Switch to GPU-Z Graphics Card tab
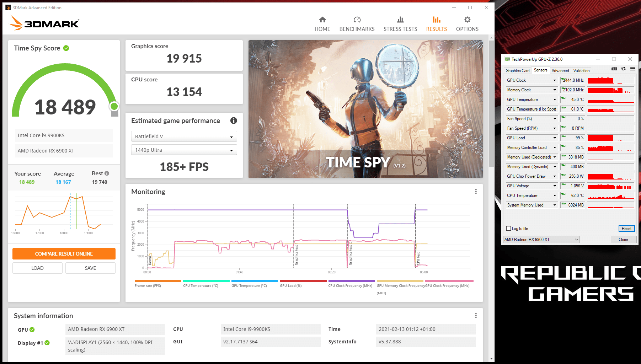Viewport: 641px width, 364px height. 518,70
